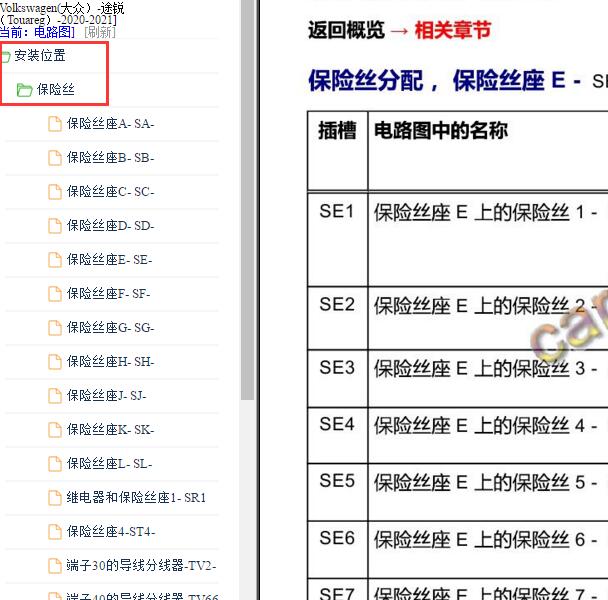This screenshot has height=600, width=608.
Task: Click the file icon beside 保险丝座F- SF-
Action: 55,294
